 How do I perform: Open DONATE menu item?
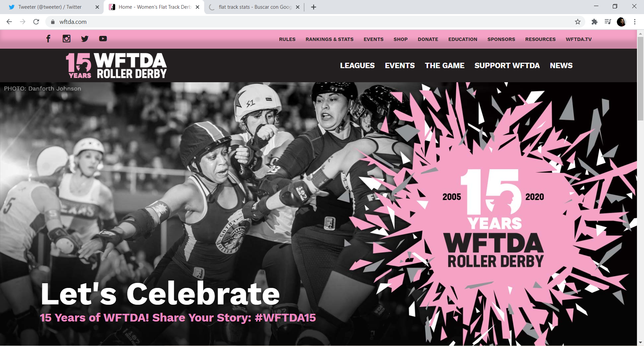tap(428, 39)
